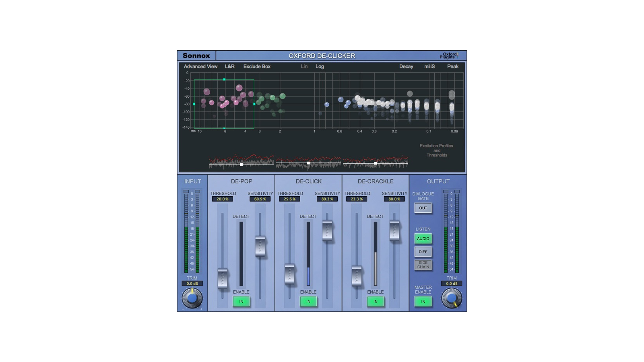Click the Excitation Profiles and Thresholds label

pyautogui.click(x=436, y=150)
